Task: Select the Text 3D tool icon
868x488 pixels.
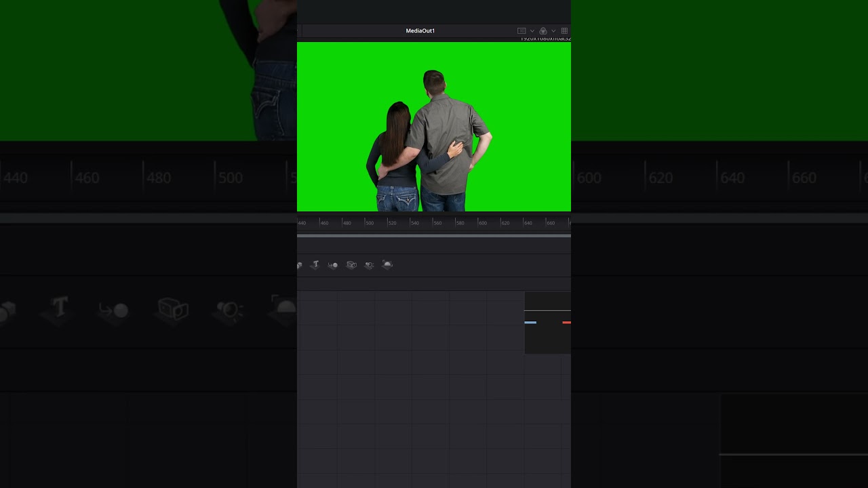Action: [315, 264]
